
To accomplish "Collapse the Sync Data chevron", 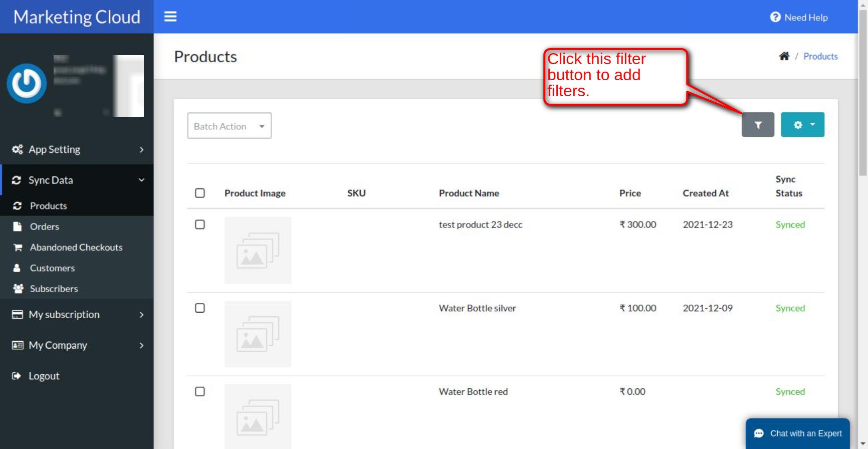I will (x=142, y=180).
